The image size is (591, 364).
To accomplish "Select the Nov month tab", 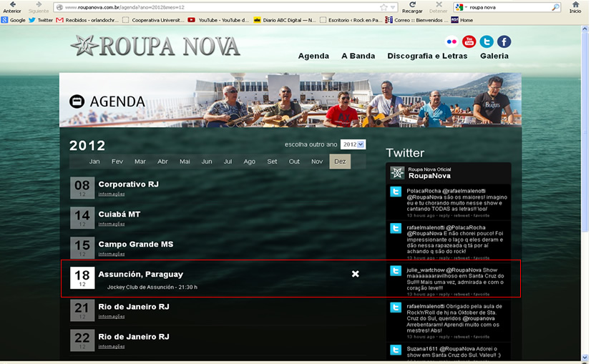I will pyautogui.click(x=316, y=162).
